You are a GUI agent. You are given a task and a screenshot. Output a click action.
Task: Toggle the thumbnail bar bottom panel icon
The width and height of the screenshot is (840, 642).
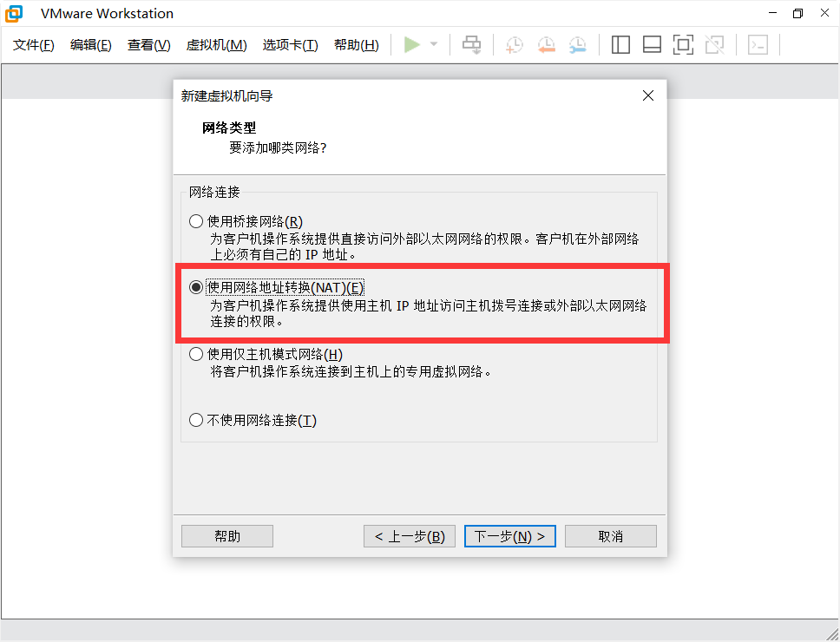pos(652,45)
